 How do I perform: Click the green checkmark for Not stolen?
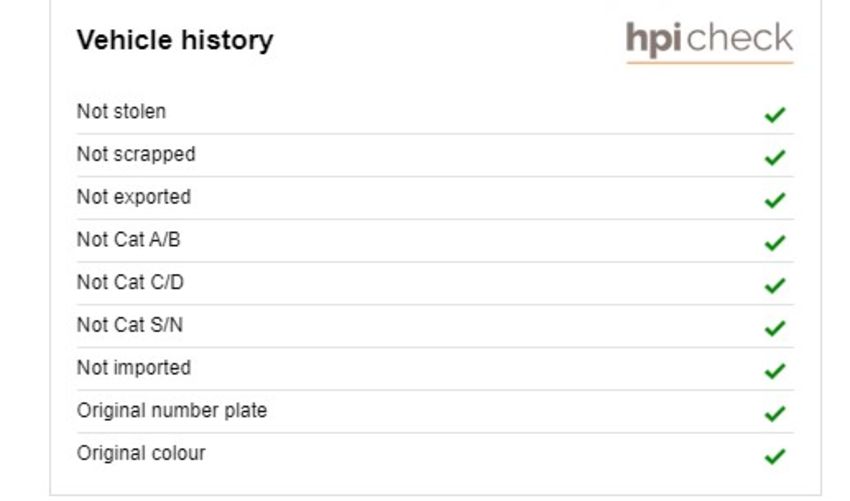pos(775,115)
